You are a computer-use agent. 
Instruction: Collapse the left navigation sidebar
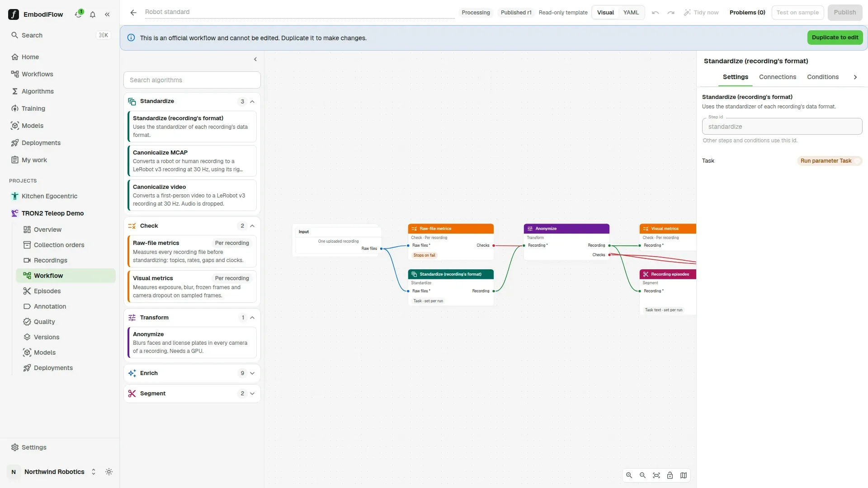pos(107,14)
